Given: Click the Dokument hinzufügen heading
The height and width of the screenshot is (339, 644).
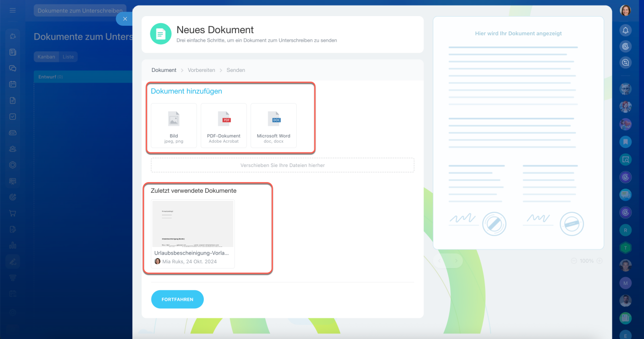Looking at the screenshot, I should [187, 91].
